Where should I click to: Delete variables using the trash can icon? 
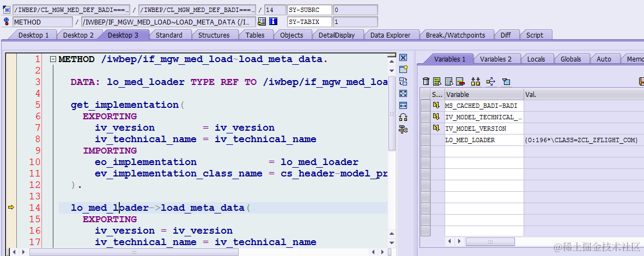(x=426, y=82)
